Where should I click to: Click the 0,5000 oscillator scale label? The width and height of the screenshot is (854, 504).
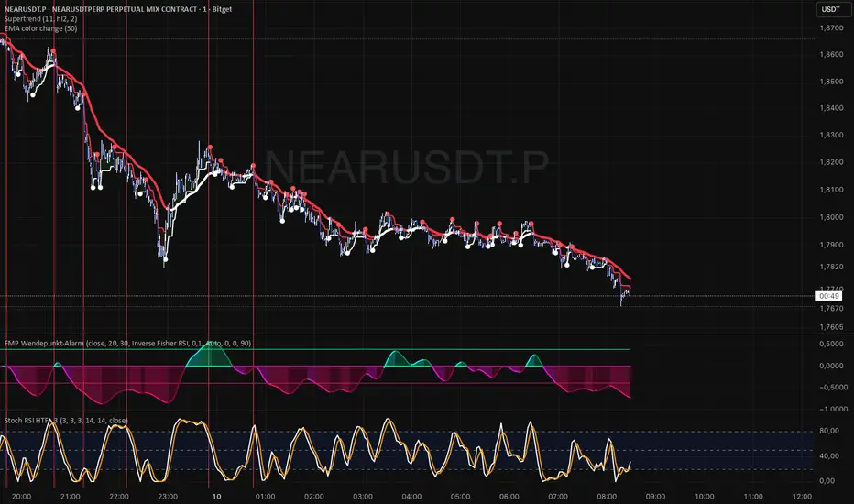click(832, 344)
